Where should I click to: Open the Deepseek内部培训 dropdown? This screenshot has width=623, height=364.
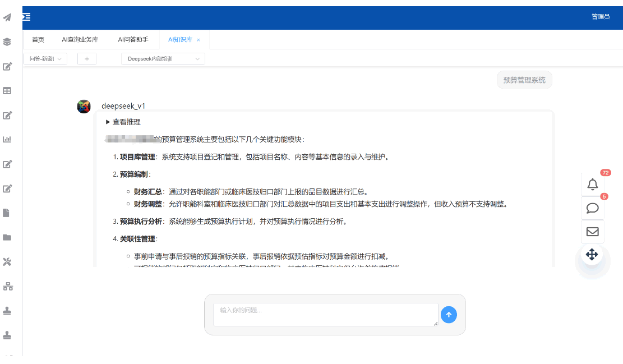[163, 58]
